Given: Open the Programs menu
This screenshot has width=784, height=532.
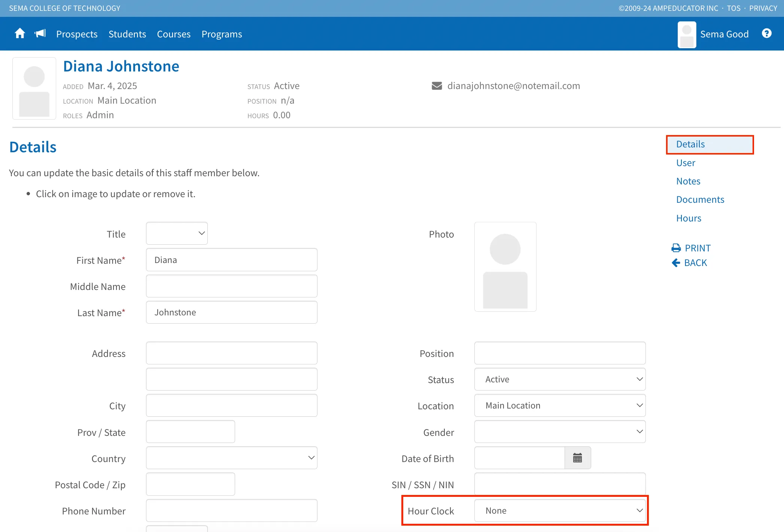Looking at the screenshot, I should [x=222, y=34].
